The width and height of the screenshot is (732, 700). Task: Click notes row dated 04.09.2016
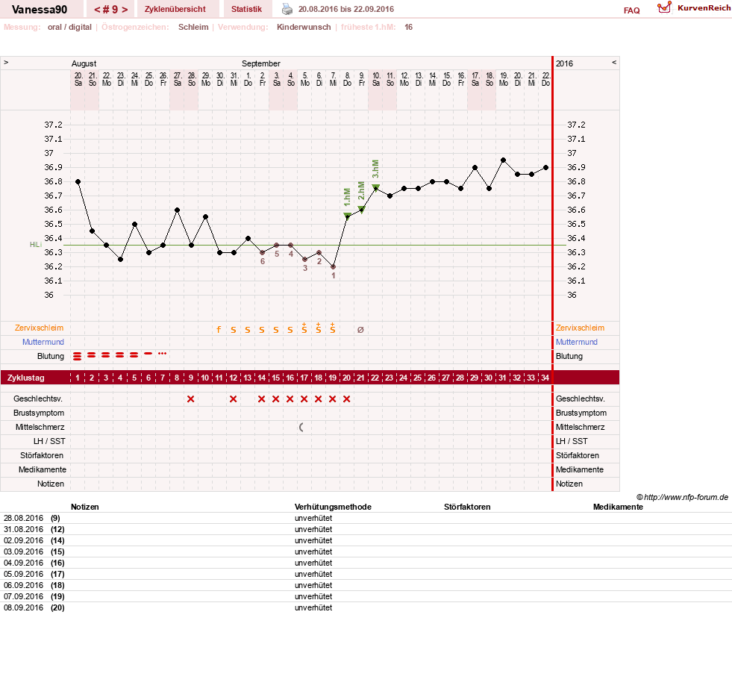click(366, 563)
